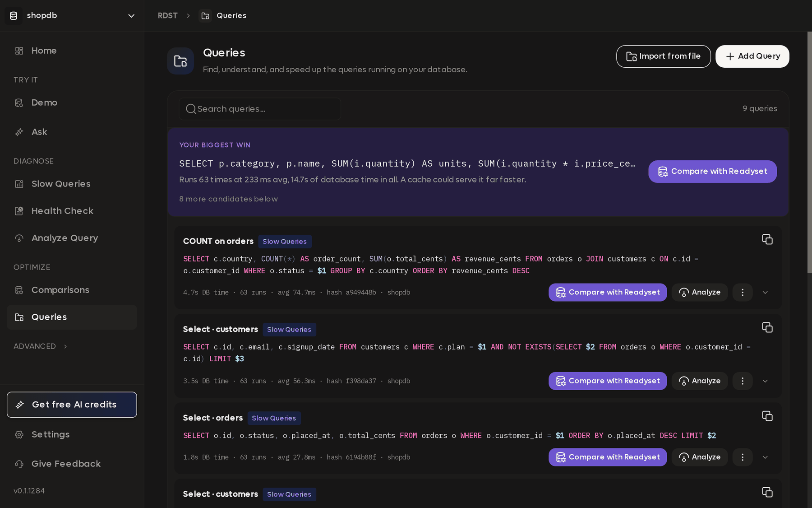
Task: Click the Demo database icon
Action: coord(19,103)
